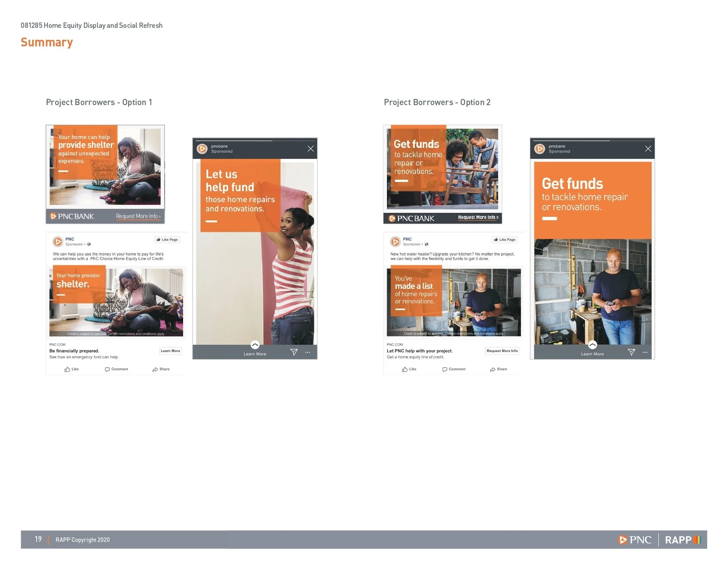The image size is (728, 563).
Task: Click page number 19 in the footer
Action: pos(38,539)
